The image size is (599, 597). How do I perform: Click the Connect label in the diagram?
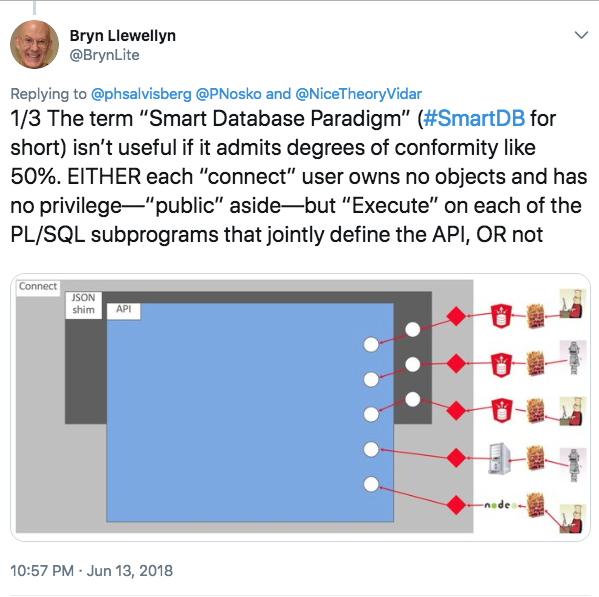pos(38,286)
